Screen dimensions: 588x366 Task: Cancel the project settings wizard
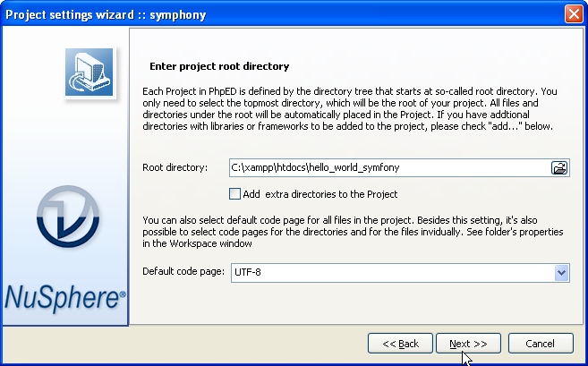(x=540, y=344)
